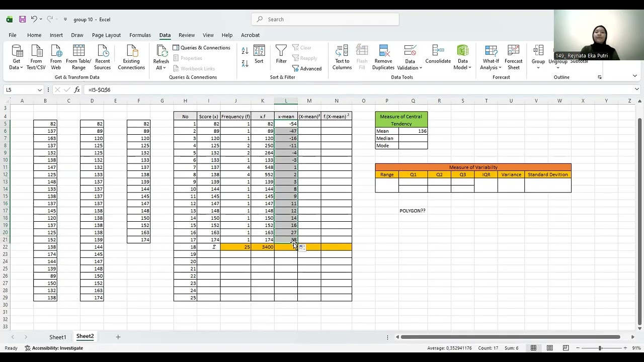
Task: Open Recent Sources
Action: tap(102, 57)
